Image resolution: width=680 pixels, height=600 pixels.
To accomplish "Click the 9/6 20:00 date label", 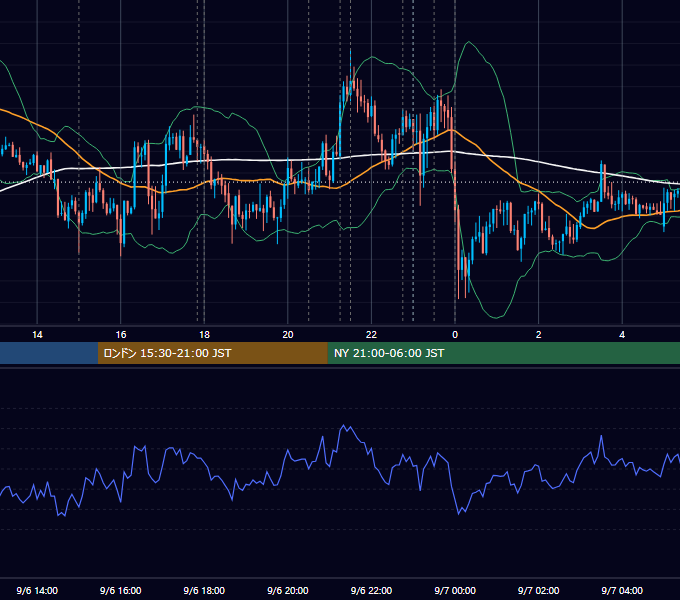I will pos(288,590).
